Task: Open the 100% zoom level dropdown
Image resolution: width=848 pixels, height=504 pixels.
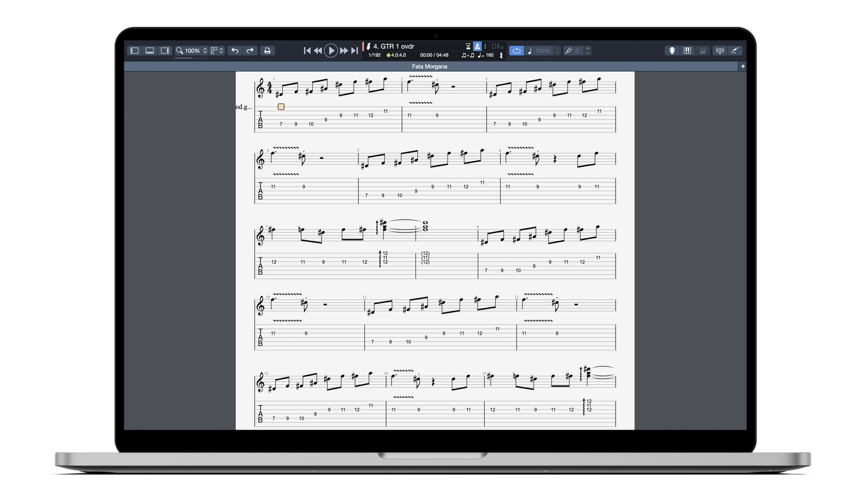Action: pos(197,51)
